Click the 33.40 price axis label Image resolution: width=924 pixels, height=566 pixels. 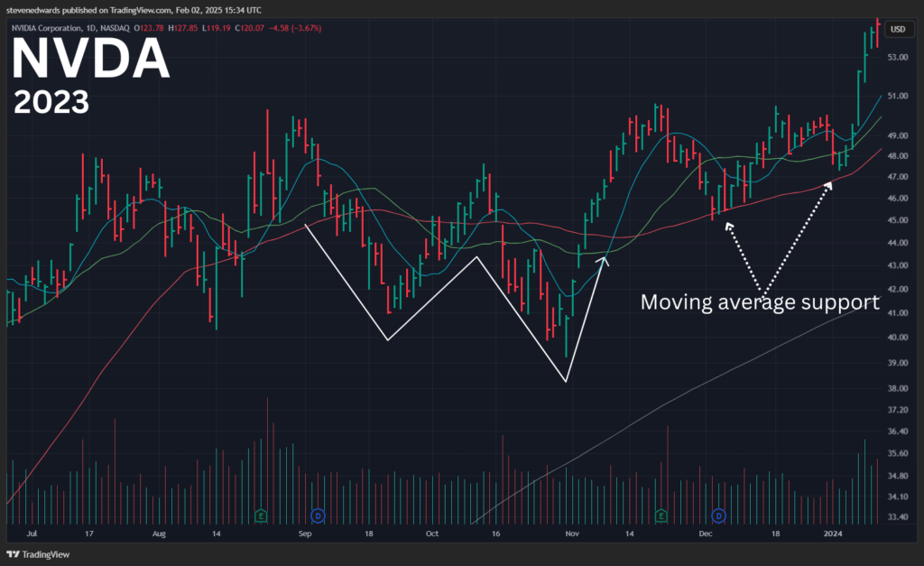click(x=898, y=517)
